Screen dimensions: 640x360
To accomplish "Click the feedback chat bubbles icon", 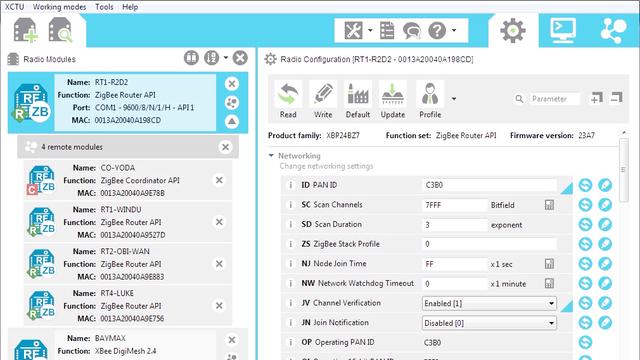I will coord(411,31).
